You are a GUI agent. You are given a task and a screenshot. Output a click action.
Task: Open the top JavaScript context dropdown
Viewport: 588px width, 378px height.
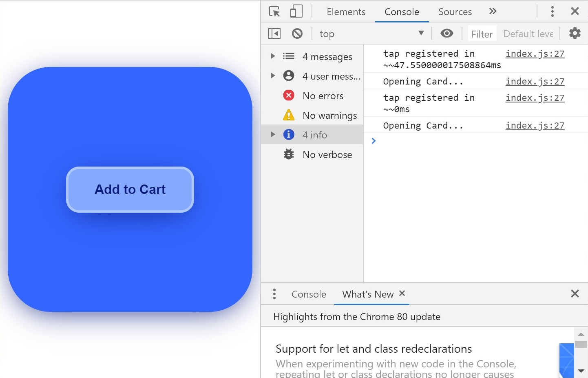pos(372,33)
